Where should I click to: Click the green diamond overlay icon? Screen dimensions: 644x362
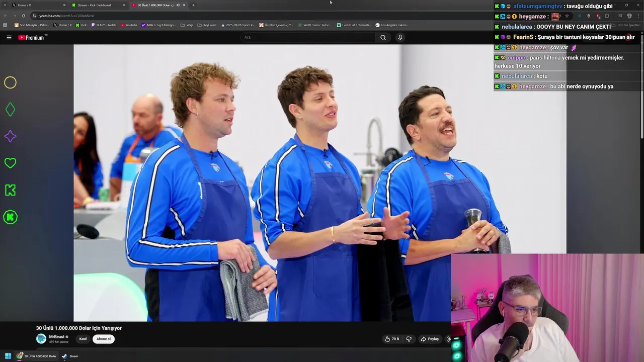click(10, 110)
